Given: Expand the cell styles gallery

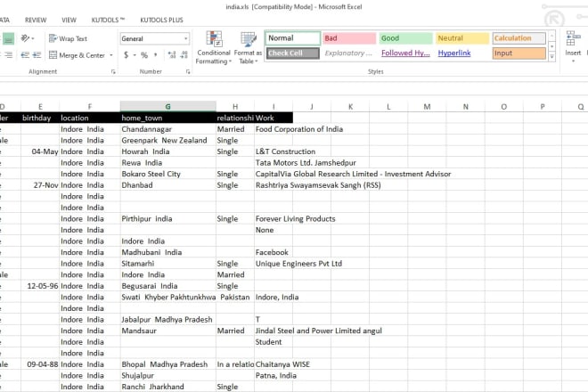Looking at the screenshot, I should pyautogui.click(x=551, y=57).
